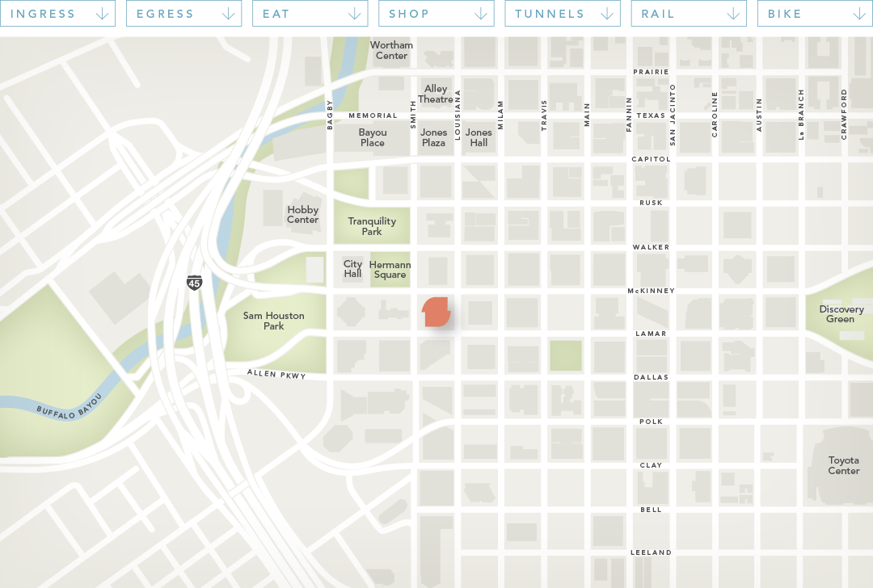Screen dimensions: 873x588
Task: Open the Shop dropdown
Action: tap(436, 14)
